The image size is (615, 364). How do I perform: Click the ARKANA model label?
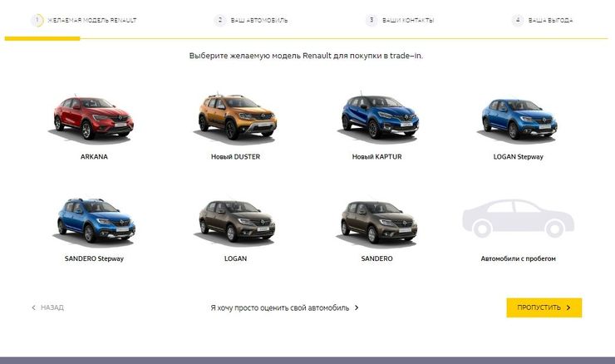(94, 156)
